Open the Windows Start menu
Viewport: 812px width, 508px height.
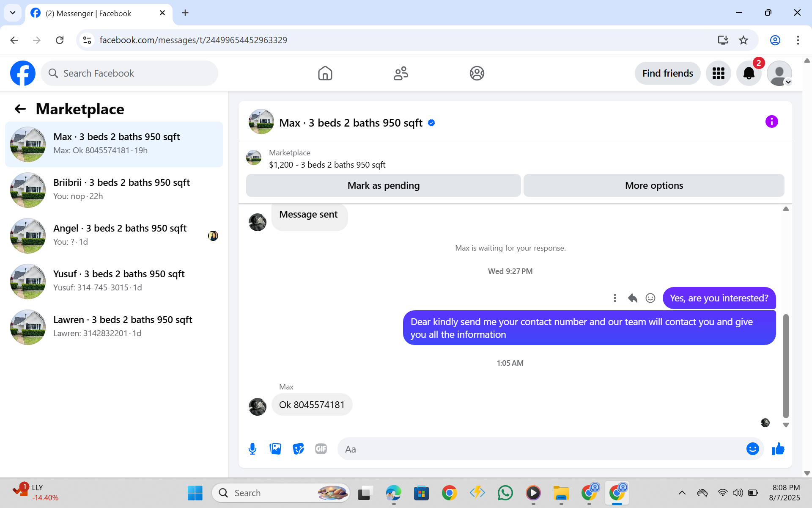click(195, 493)
